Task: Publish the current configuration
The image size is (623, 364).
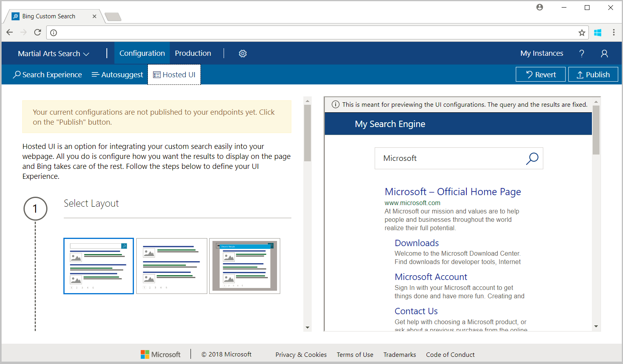Action: pyautogui.click(x=593, y=74)
